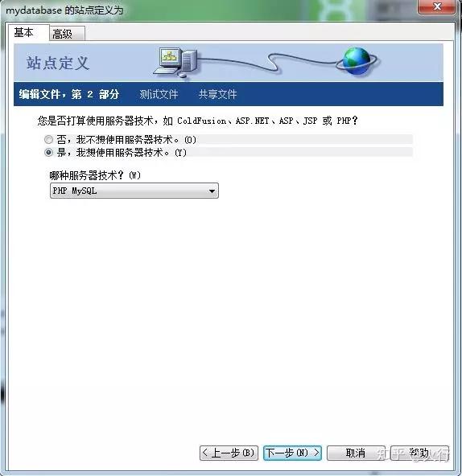Click the dropdown arrow of server technology

click(x=212, y=191)
